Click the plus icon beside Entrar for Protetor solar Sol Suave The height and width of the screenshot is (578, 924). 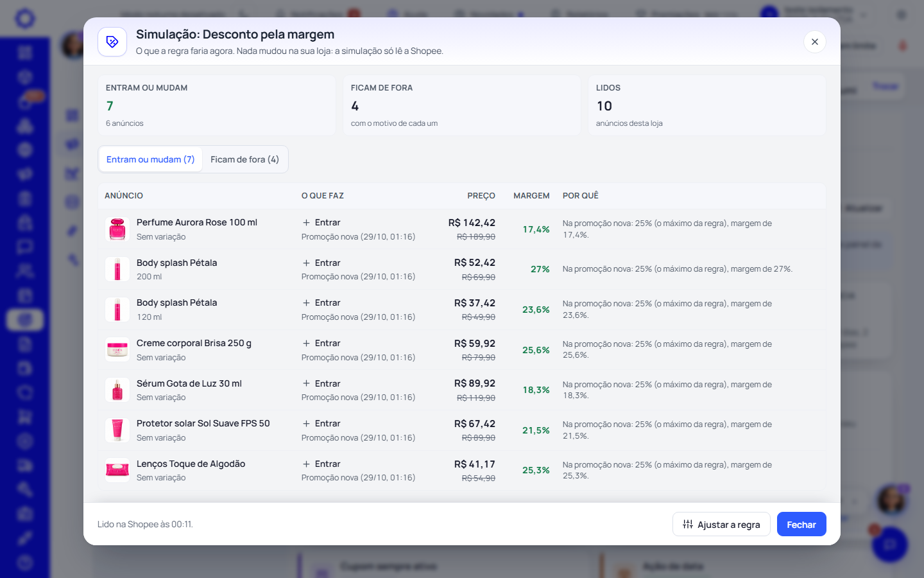pyautogui.click(x=307, y=423)
